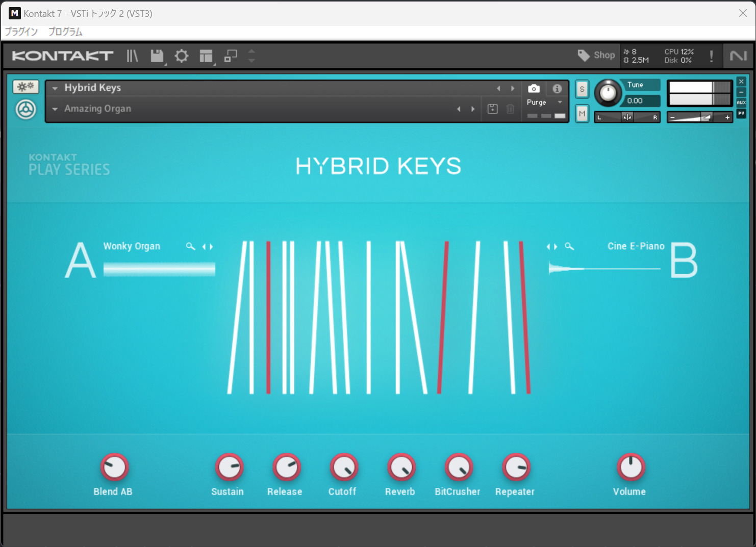Click the 2.5M memory usage readout
This screenshot has width=756, height=547.
(x=637, y=60)
